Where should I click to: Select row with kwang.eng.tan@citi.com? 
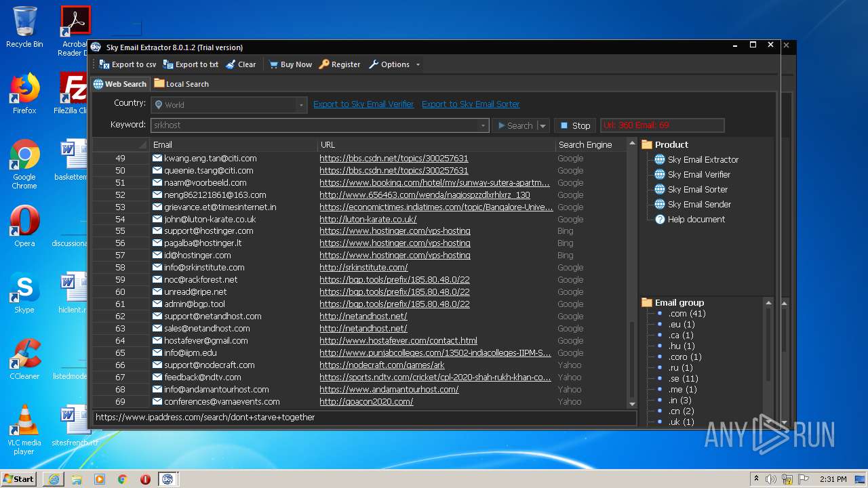click(x=359, y=159)
